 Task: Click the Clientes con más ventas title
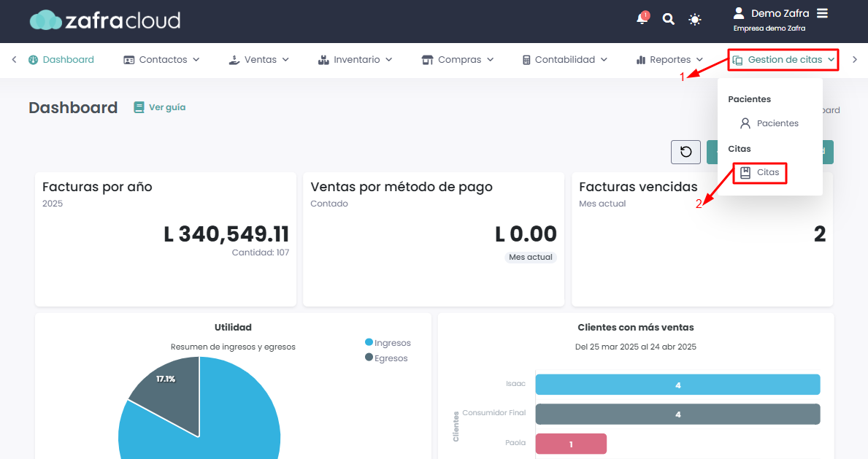[x=636, y=327]
